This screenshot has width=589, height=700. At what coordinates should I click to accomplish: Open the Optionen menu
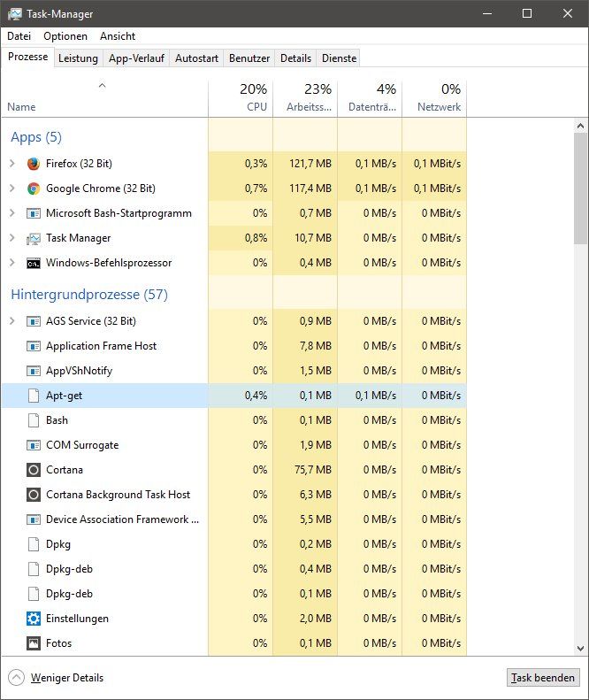[x=65, y=36]
